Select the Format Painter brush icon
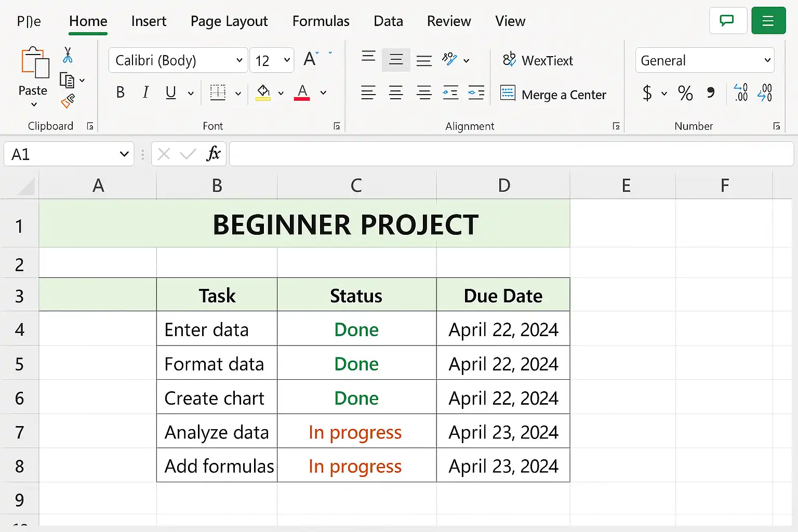The height and width of the screenshot is (532, 798). pos(68,101)
